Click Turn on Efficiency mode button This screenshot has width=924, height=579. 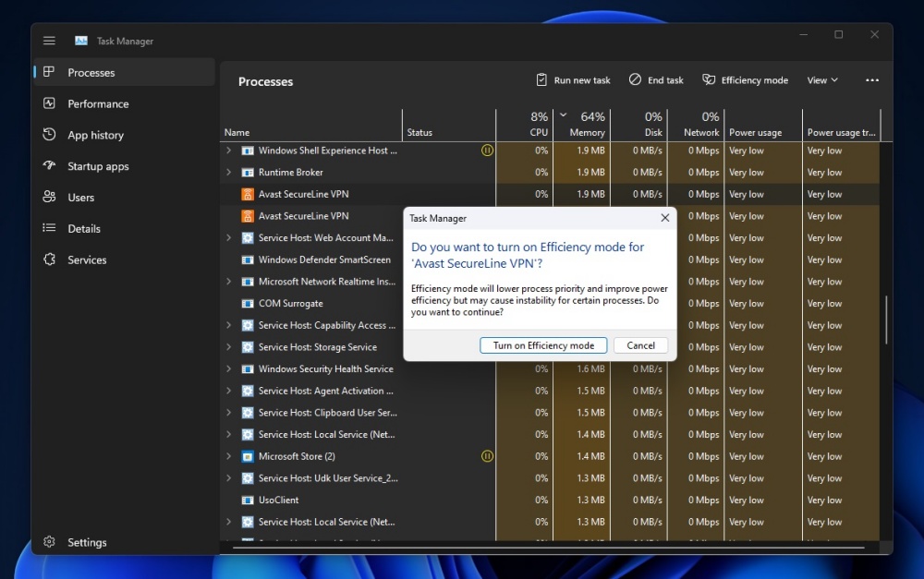point(543,344)
